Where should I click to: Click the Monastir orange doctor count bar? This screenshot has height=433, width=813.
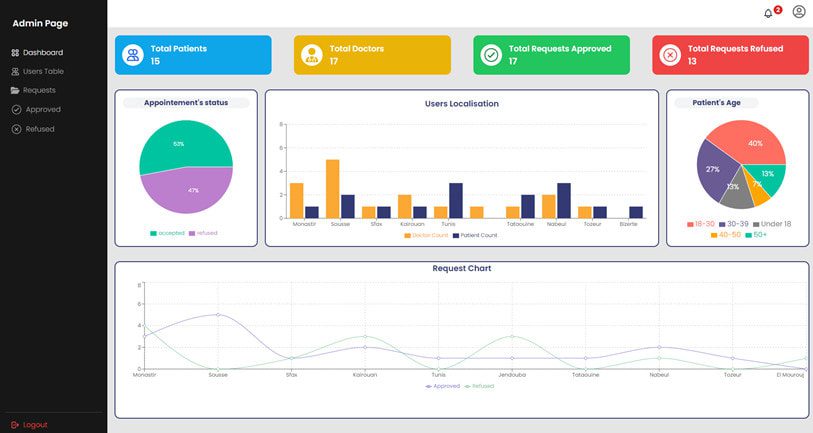(x=297, y=201)
